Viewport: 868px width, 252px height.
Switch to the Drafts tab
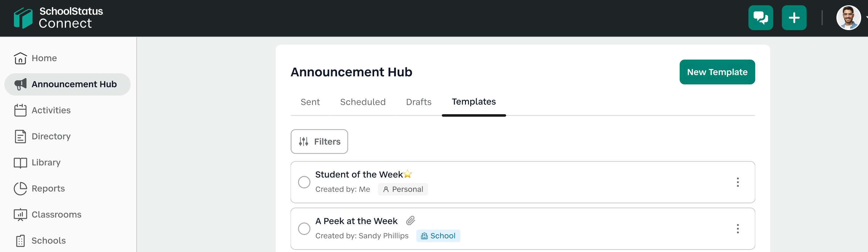419,102
